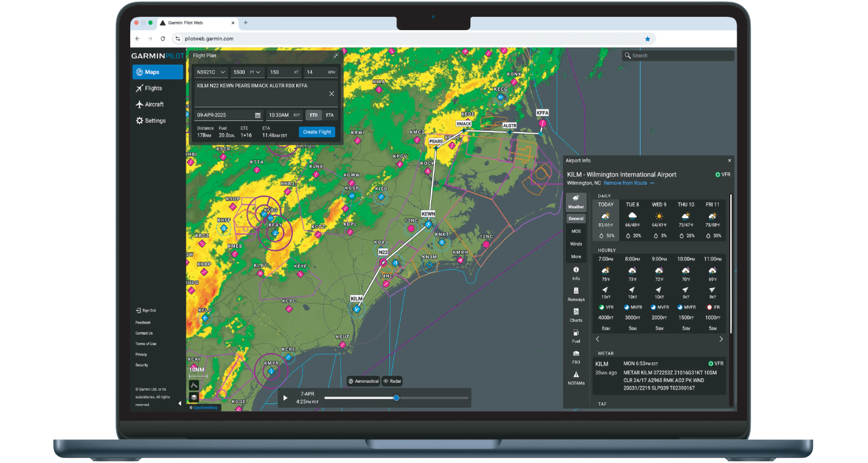The image size is (868, 463).
Task: Click the Create Flight button
Action: pos(317,132)
